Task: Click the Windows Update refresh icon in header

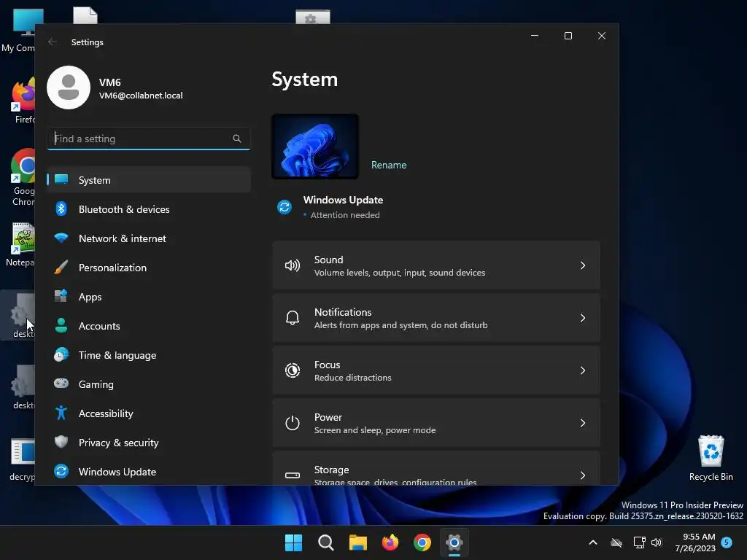Action: click(x=285, y=207)
